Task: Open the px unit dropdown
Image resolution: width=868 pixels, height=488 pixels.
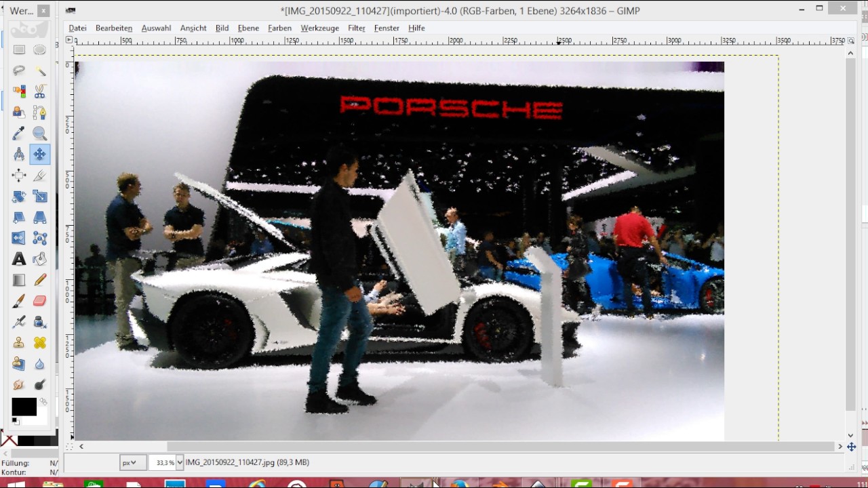Action: point(133,462)
